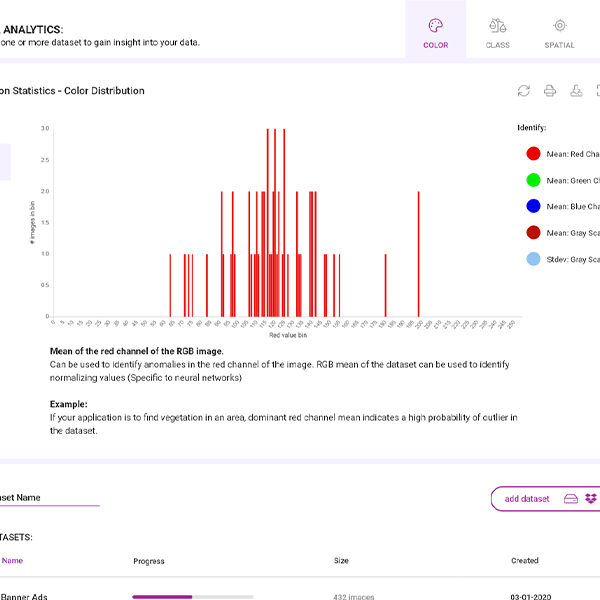Click the dark red Mean Gray Scale swatch
Screen dimensions: 600x600
tap(533, 233)
